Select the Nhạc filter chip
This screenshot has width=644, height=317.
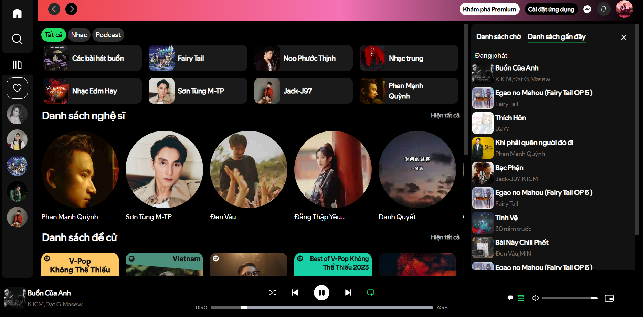(79, 35)
